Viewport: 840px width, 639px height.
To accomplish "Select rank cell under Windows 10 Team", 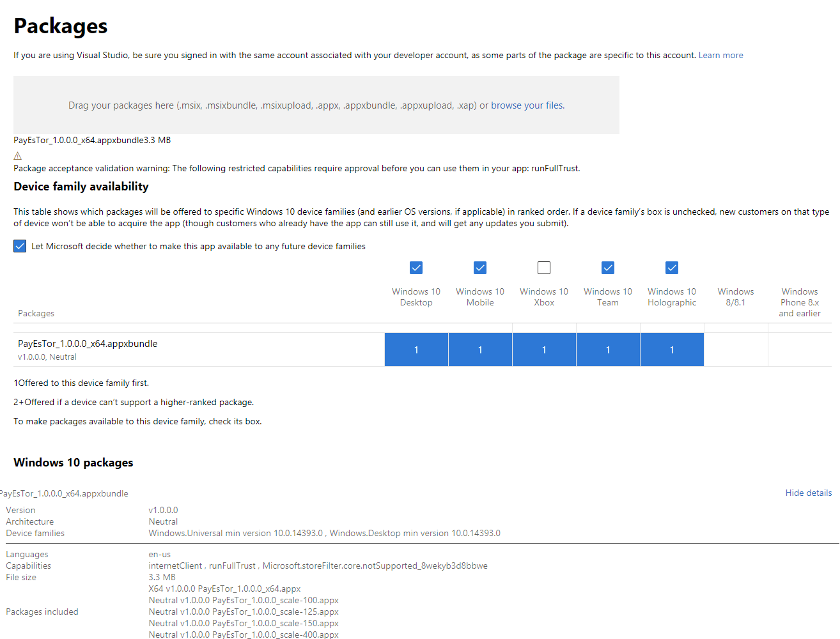I will coord(608,350).
